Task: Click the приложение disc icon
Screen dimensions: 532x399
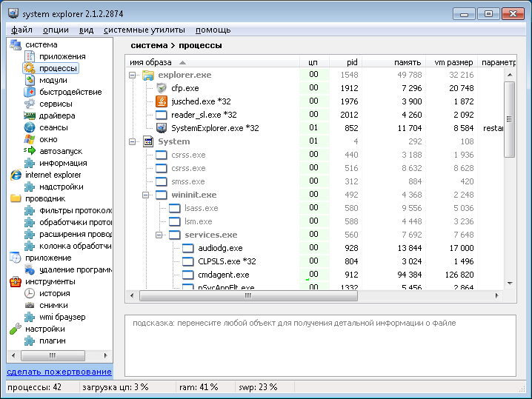Action: coord(16,258)
